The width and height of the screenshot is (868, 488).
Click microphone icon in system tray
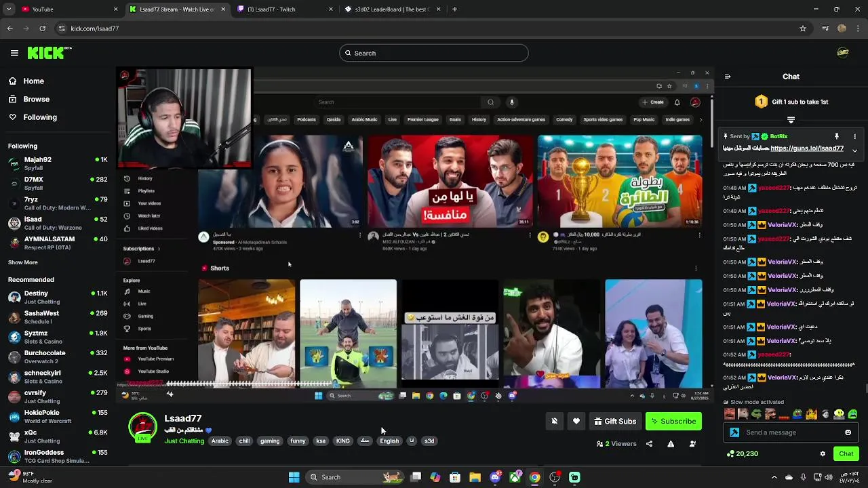coord(803,477)
